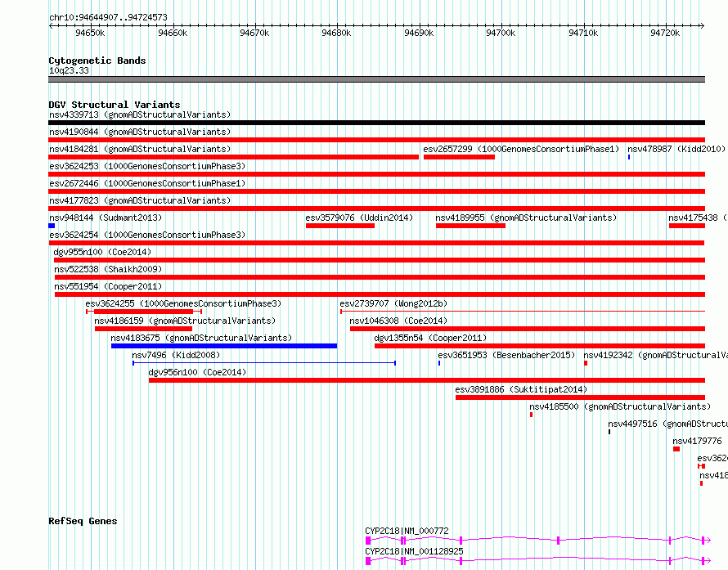Open variant dgv955n100 (Coe2014) label
Screen dimensions: 728x570
[102, 252]
